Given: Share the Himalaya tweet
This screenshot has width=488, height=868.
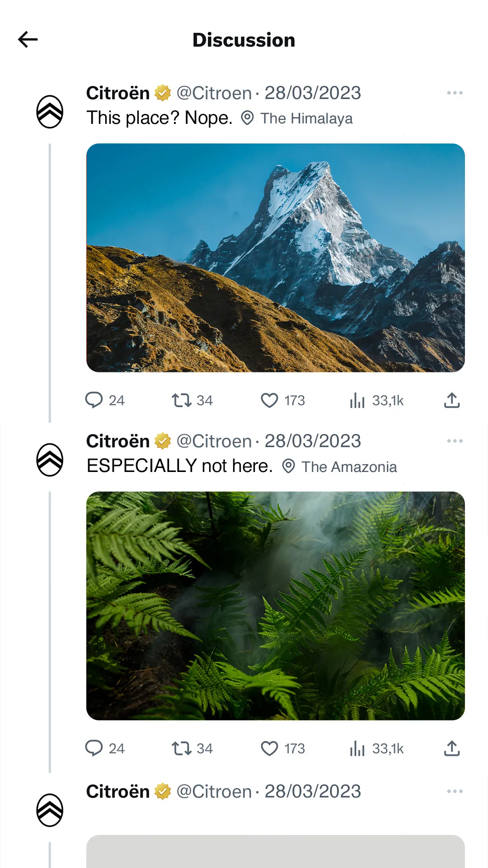Looking at the screenshot, I should (452, 400).
